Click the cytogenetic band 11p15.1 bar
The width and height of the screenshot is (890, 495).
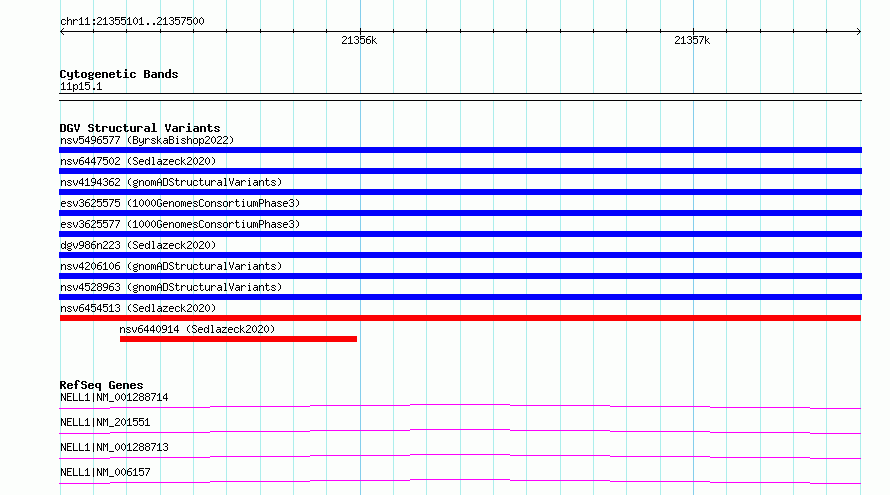(460, 97)
